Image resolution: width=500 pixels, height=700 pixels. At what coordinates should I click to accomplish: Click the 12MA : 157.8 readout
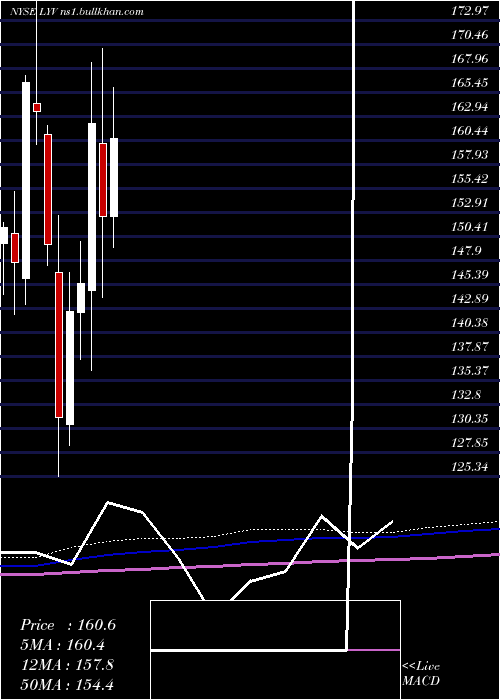coord(66,665)
